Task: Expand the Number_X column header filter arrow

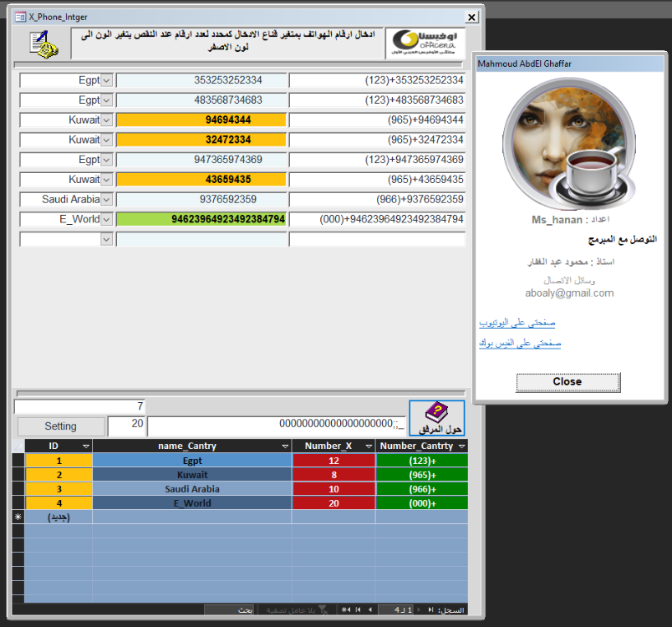Action: pos(369,446)
